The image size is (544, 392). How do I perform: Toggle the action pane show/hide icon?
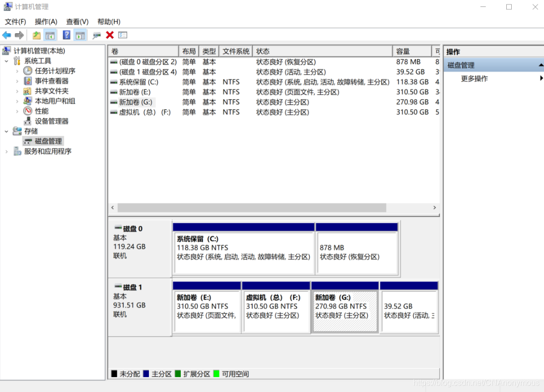[x=80, y=35]
